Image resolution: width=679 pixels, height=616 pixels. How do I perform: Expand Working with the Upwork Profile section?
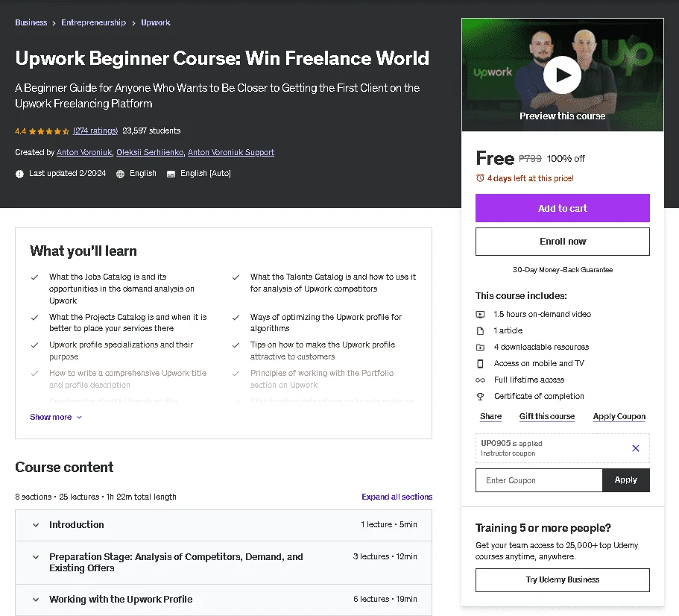[224, 599]
